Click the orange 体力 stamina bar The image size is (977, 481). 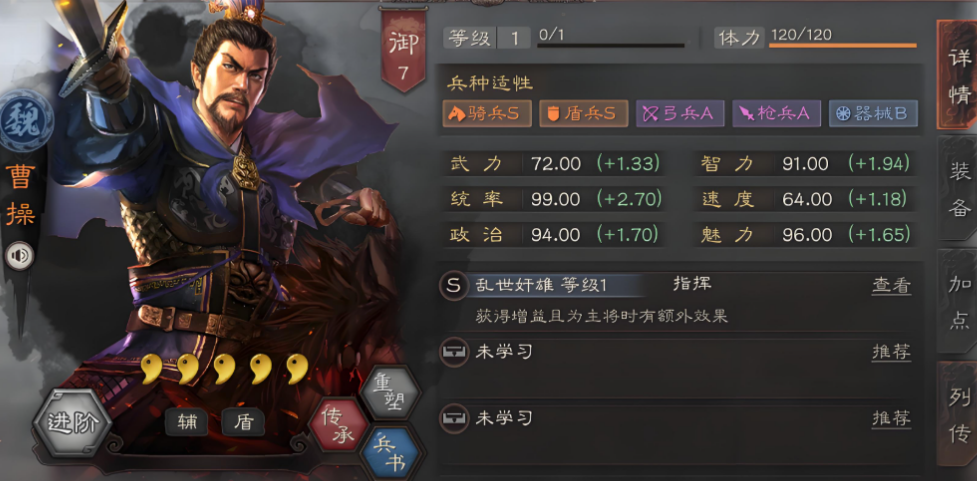[843, 45]
